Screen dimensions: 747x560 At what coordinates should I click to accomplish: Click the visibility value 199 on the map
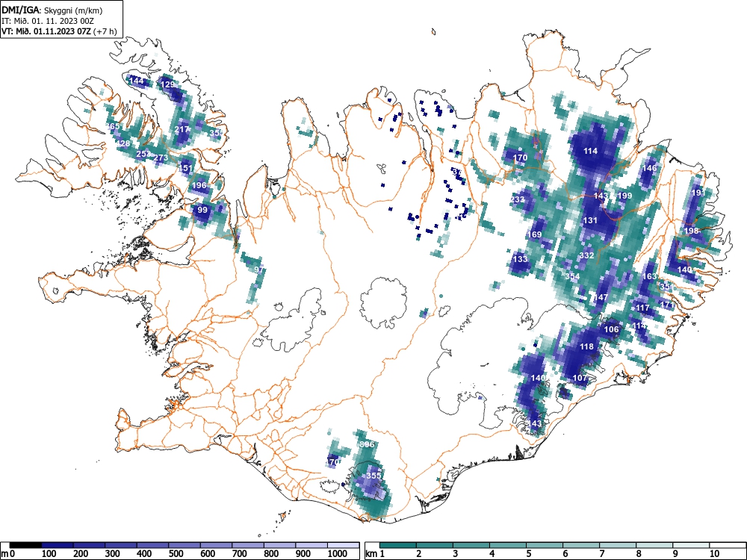pyautogui.click(x=624, y=196)
